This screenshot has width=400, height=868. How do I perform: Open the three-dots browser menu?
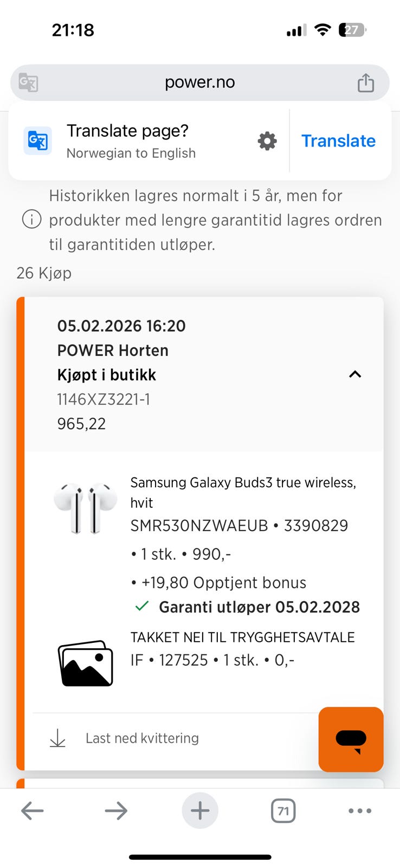pos(360,811)
